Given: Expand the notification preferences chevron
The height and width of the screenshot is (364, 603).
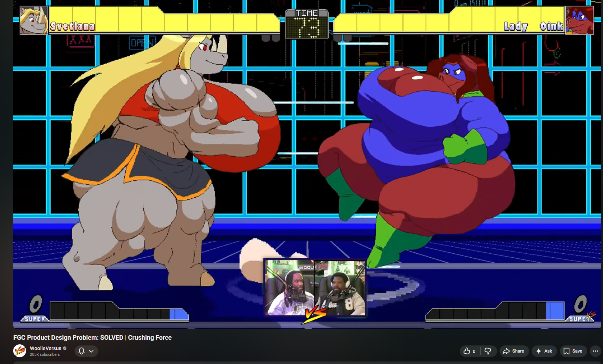Looking at the screenshot, I should click(91, 351).
